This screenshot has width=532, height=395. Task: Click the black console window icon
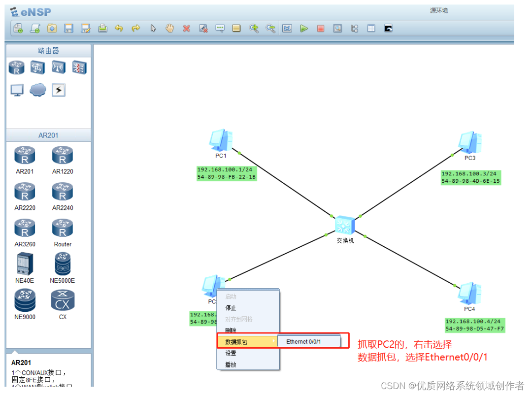coord(389,28)
